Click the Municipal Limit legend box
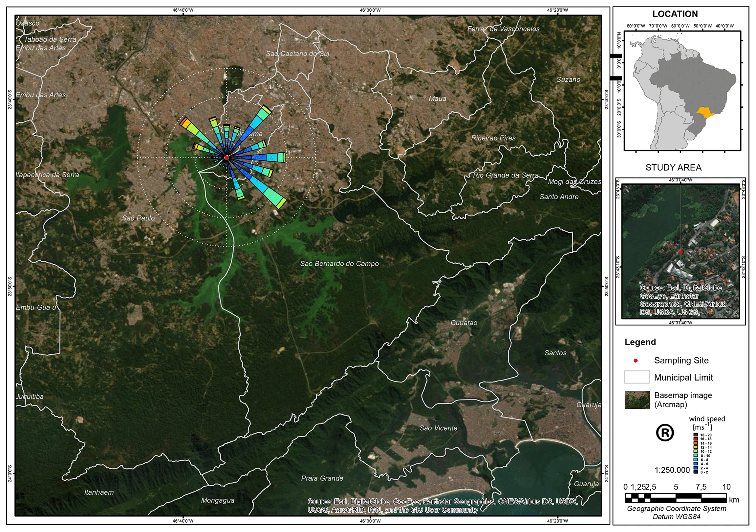This screenshot has height=532, width=756. 637,377
